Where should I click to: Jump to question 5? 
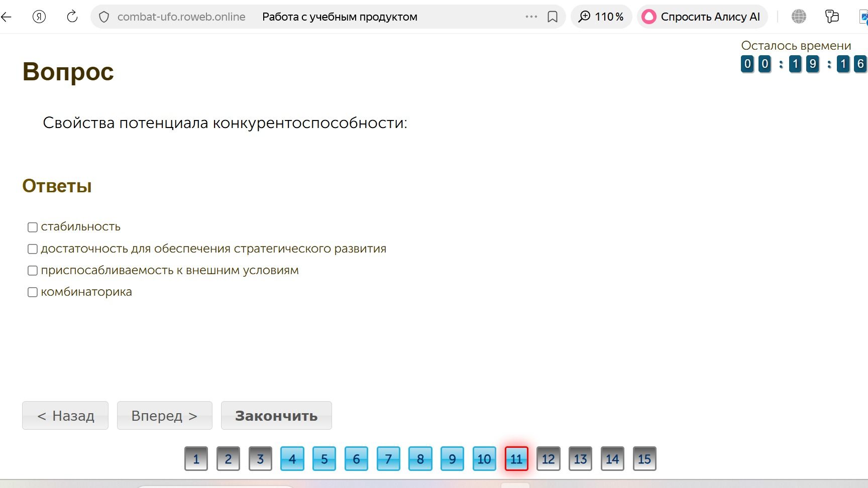point(324,459)
